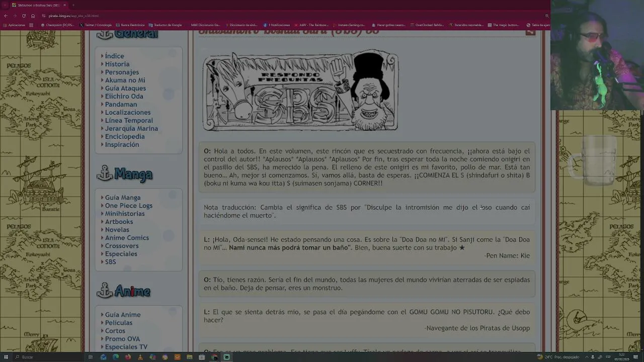
Task: Open the Promo OVA link
Action: 122,339
